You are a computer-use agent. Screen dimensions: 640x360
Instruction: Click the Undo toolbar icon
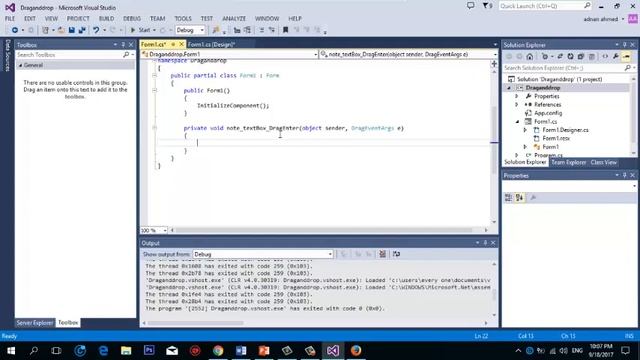click(x=96, y=30)
